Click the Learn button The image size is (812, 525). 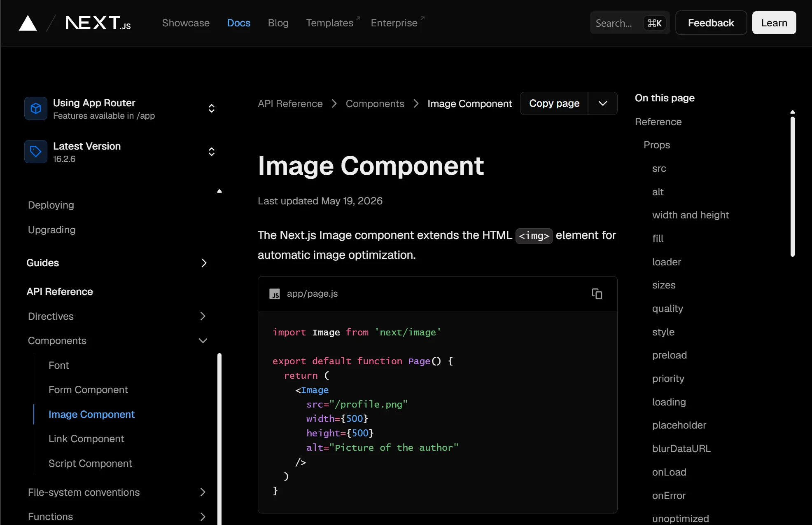[774, 23]
